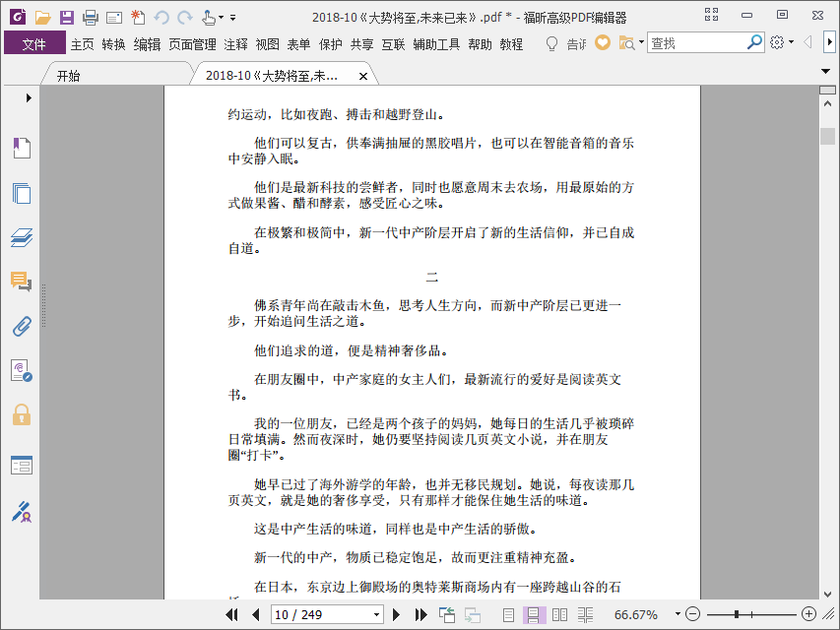This screenshot has height=630, width=840.
Task: Open the 帮助 tab
Action: click(x=480, y=44)
